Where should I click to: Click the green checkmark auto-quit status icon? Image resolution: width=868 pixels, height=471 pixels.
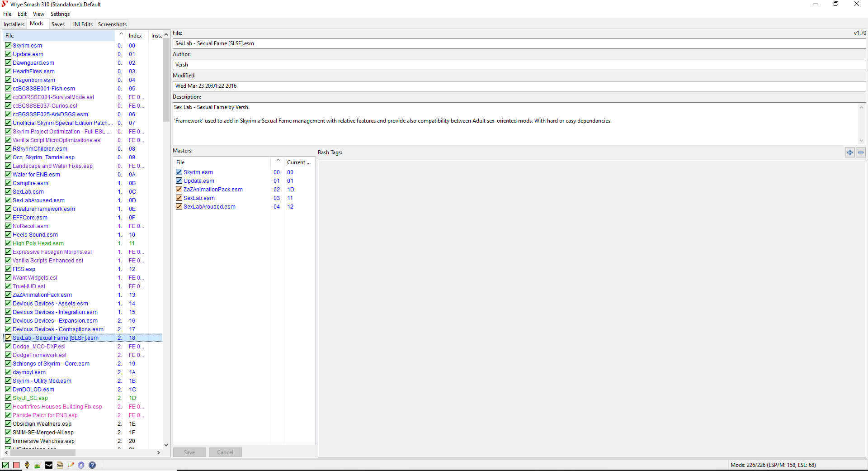[5, 465]
